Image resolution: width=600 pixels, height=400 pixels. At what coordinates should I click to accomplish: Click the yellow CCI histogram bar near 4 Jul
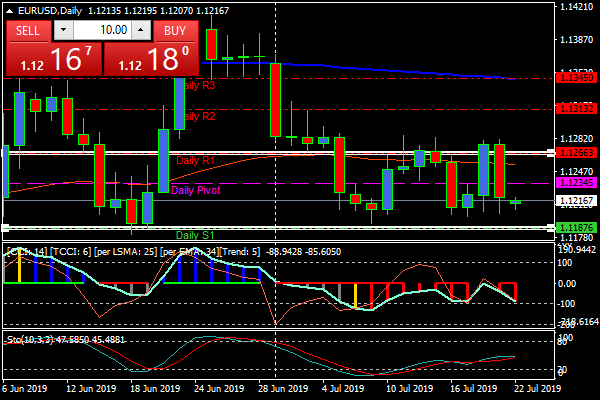point(355,296)
